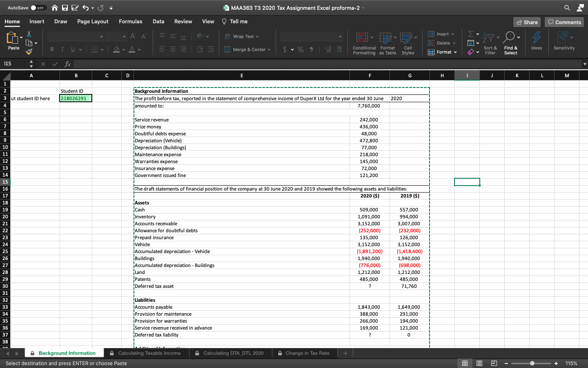Toggle Italic formatting
This screenshot has width=588, height=368.
pos(62,49)
